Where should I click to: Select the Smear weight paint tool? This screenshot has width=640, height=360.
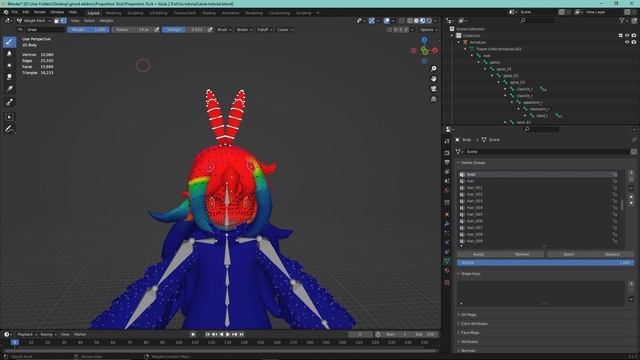(x=9, y=77)
